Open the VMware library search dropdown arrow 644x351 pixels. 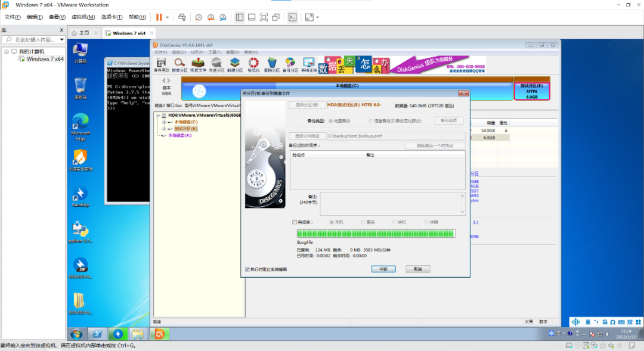click(61, 40)
